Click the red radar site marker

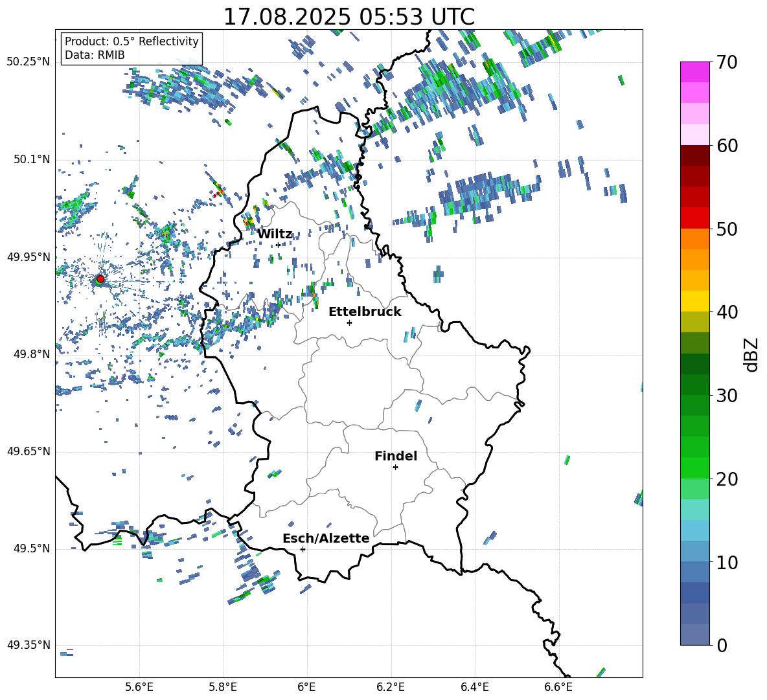point(100,279)
